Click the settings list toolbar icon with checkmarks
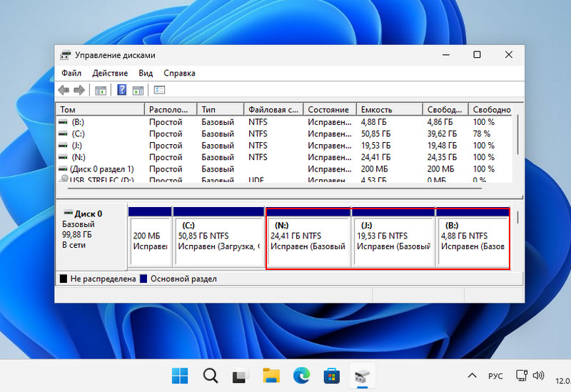571x392 pixels. coord(159,90)
